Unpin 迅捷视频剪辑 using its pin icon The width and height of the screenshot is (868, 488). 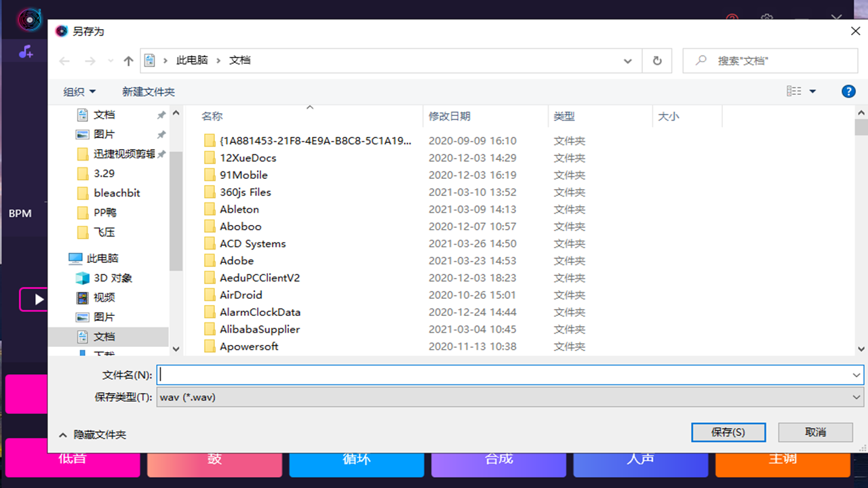tap(161, 154)
